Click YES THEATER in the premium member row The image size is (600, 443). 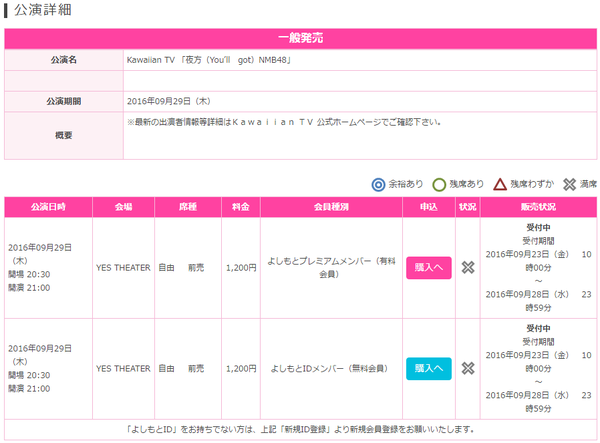coord(123,268)
